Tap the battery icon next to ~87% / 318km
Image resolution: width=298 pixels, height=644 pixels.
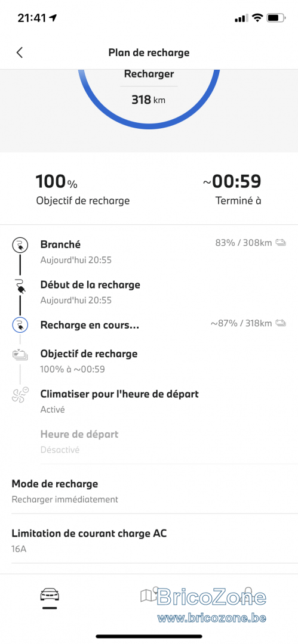pos(281,323)
